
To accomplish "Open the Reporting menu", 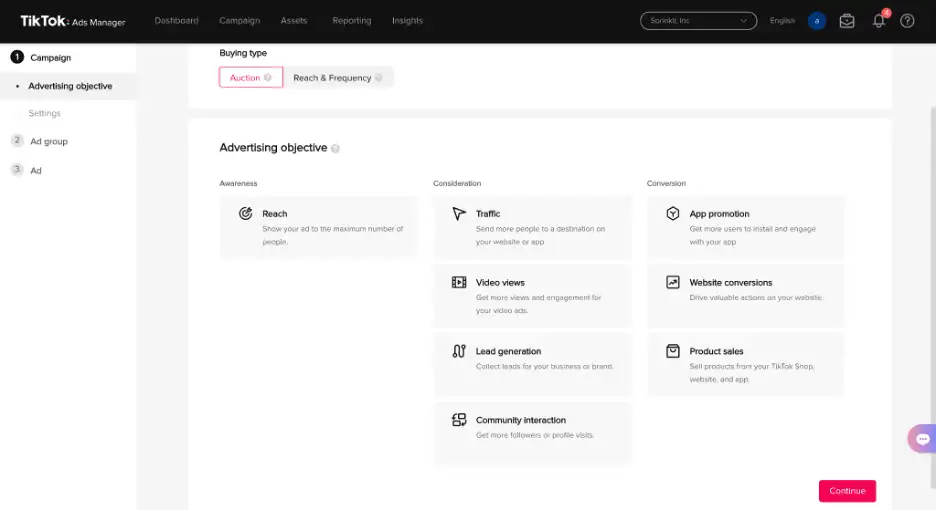I will 352,20.
